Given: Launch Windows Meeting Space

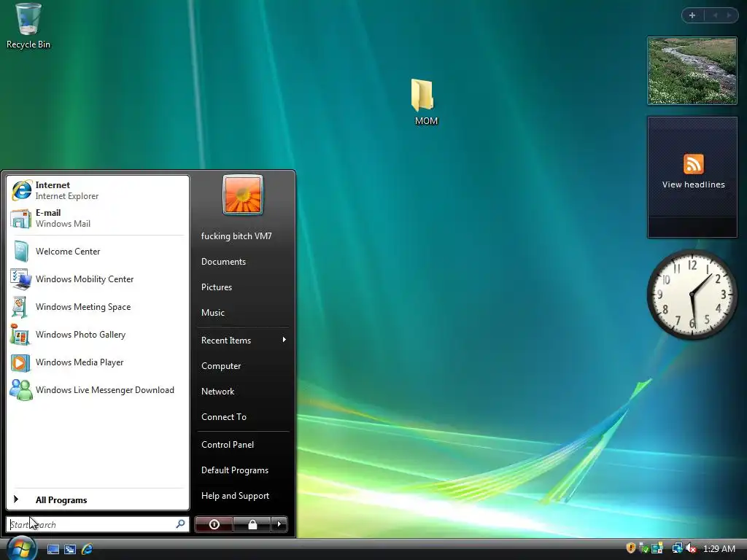Looking at the screenshot, I should 98,307.
